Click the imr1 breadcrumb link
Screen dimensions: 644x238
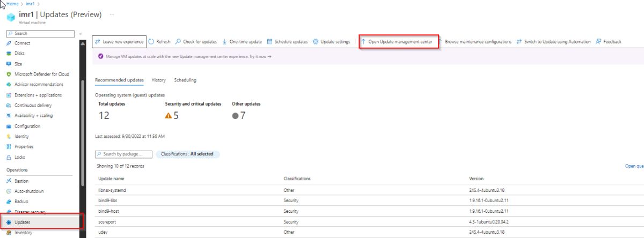pyautogui.click(x=30, y=4)
